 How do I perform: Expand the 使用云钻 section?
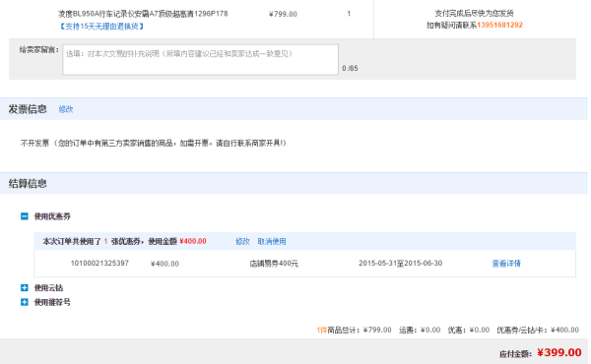coord(24,287)
